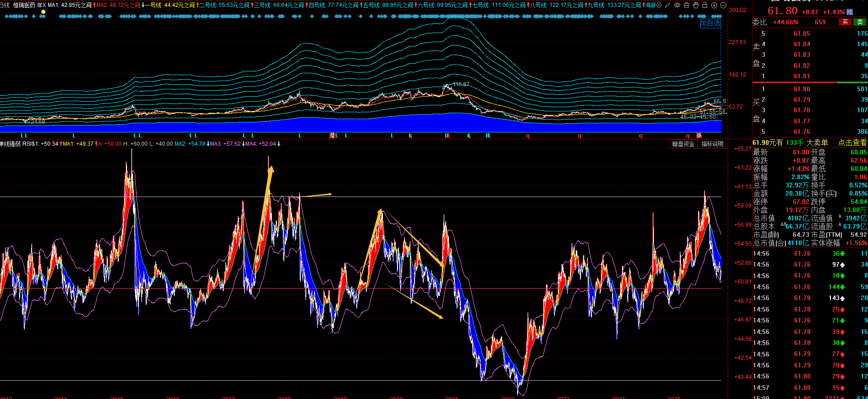Click the 61.90元有 133手 大卖单 alert

tap(790, 142)
